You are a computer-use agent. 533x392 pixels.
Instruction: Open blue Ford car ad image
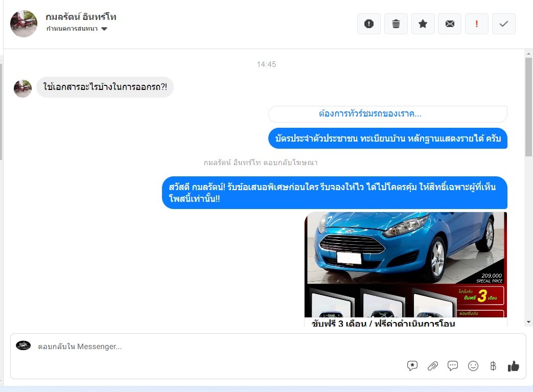pyautogui.click(x=406, y=265)
